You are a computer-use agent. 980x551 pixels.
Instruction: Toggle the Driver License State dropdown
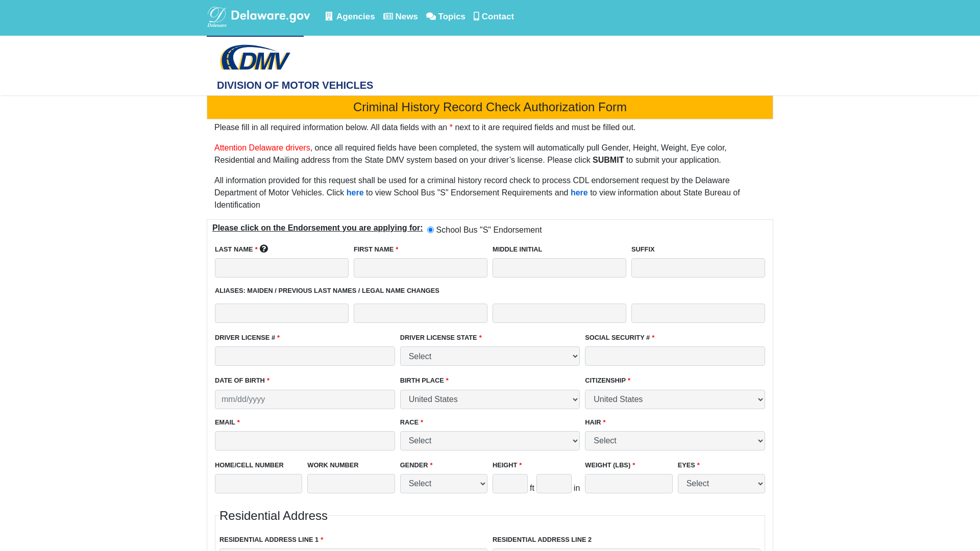pyautogui.click(x=490, y=356)
